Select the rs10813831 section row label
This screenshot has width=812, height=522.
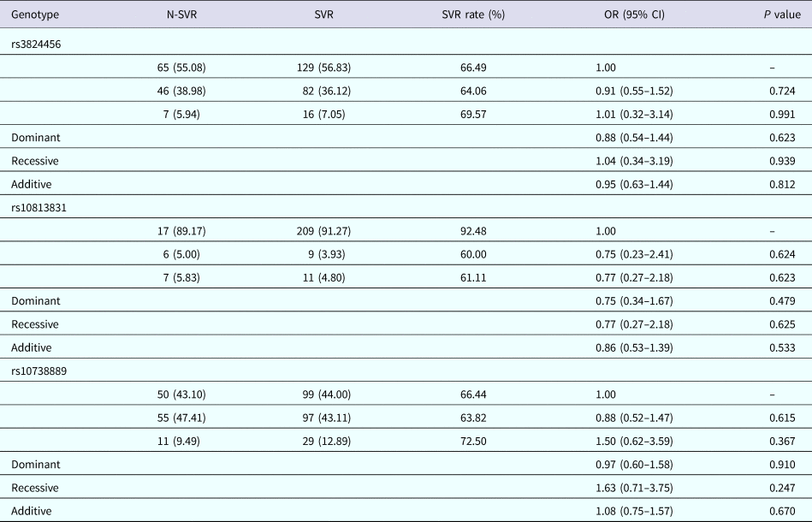point(43,207)
